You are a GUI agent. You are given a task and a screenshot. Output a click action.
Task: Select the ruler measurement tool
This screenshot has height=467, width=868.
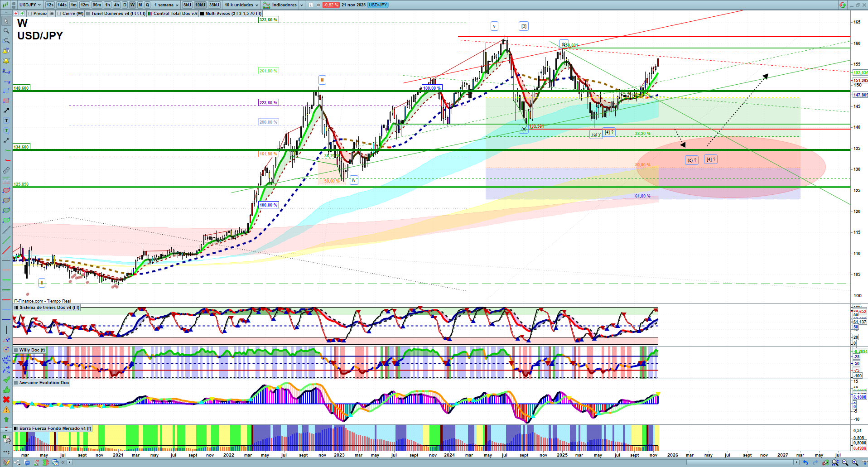[6, 170]
